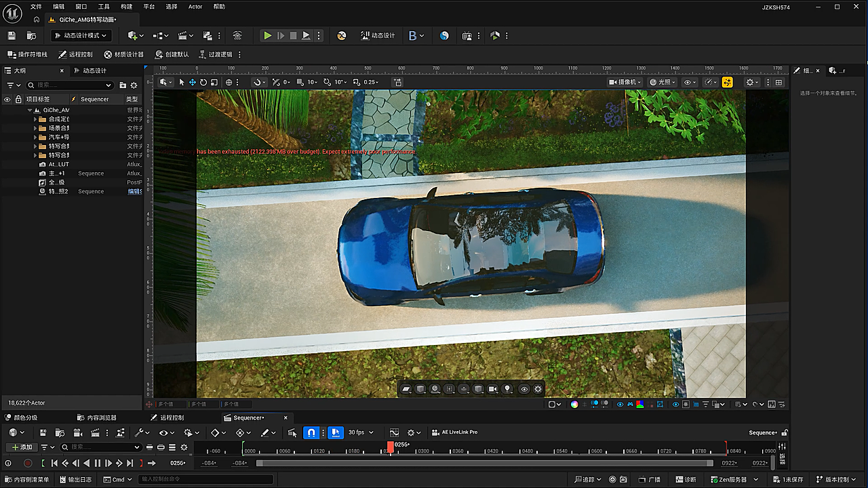Toggle the highlighted yellow viewport button

tap(727, 82)
